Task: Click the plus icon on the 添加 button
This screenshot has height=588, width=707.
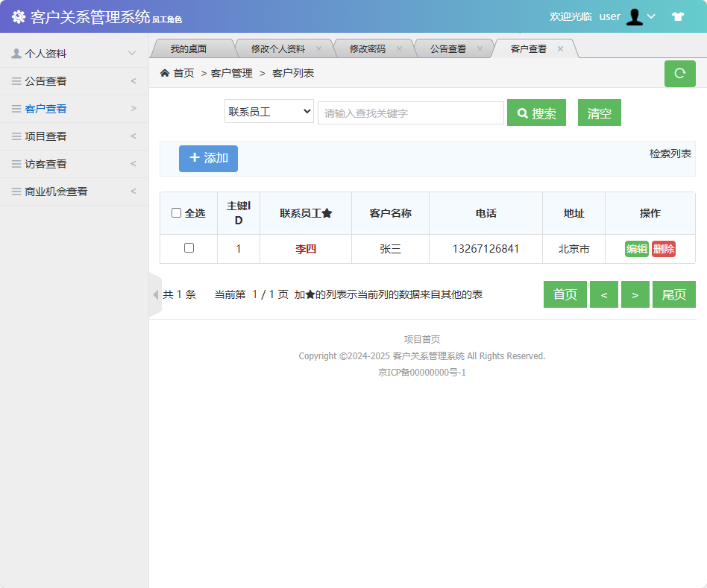Action: point(195,158)
